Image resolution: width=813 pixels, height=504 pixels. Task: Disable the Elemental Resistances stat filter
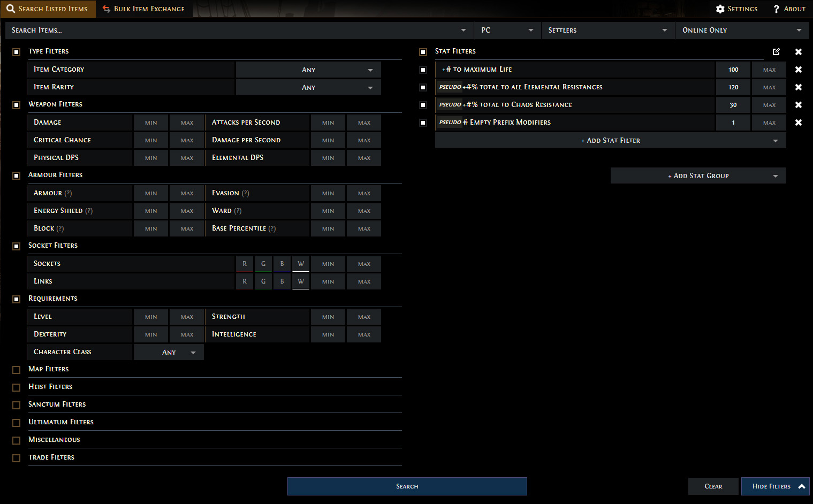tap(423, 87)
